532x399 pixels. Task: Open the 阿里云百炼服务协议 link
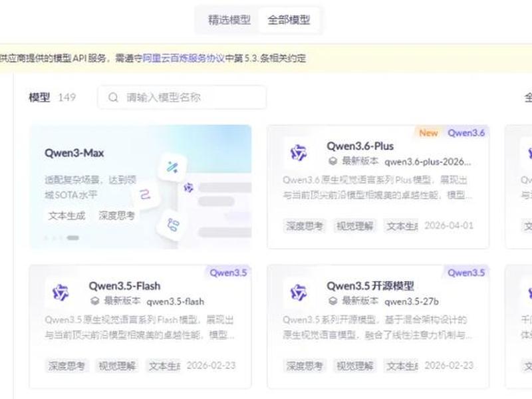(x=184, y=59)
